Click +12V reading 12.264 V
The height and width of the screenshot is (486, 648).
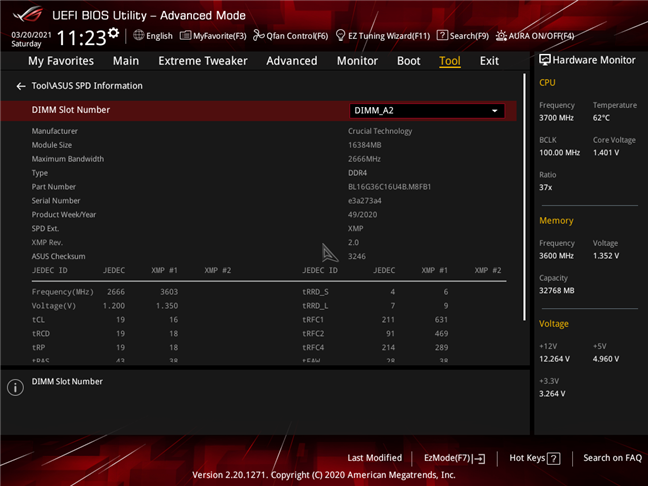[x=554, y=359]
